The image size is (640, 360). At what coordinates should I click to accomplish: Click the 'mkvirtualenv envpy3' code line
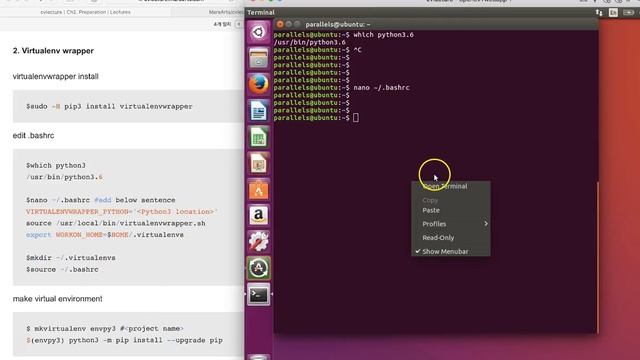coord(105,328)
